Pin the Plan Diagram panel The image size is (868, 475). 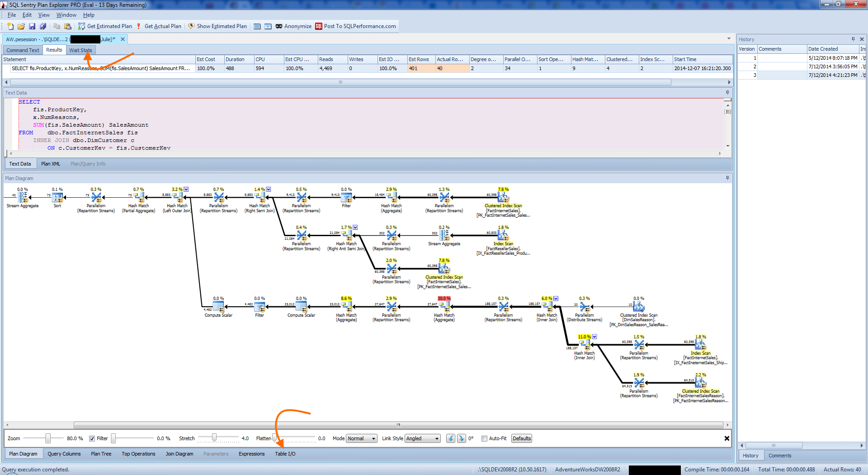[x=727, y=178]
